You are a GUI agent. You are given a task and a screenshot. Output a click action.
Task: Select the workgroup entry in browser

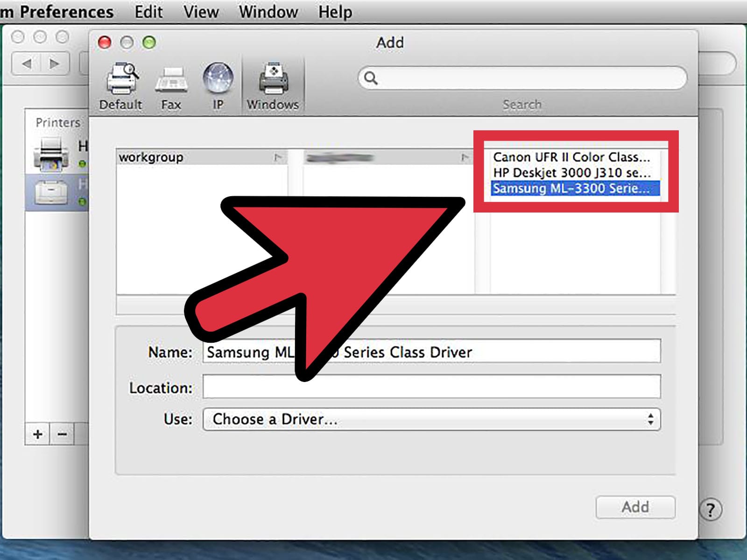click(202, 157)
